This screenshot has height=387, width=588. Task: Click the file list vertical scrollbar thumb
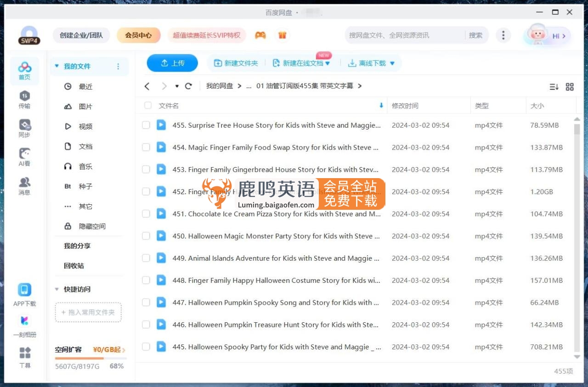coord(577,129)
